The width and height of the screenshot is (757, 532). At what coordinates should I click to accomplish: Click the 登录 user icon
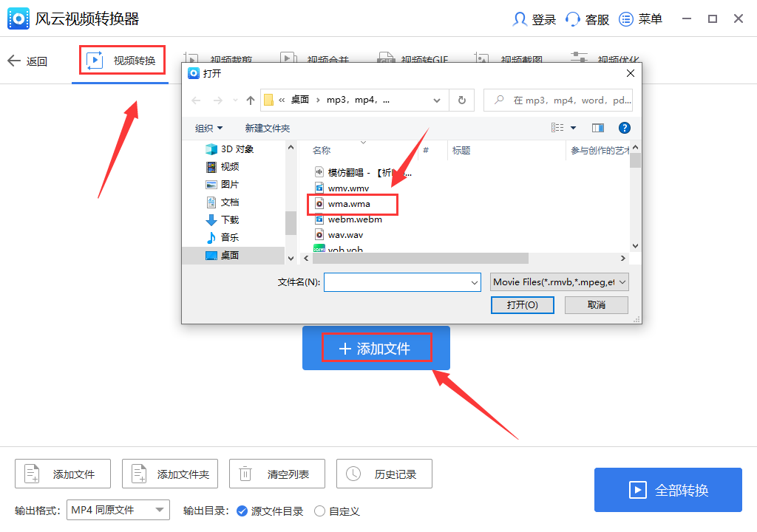tap(520, 19)
